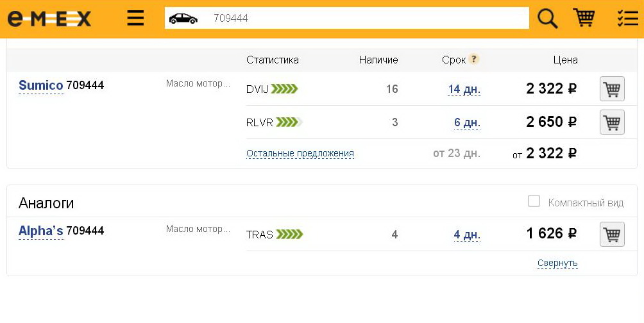Click the 4 дн. delivery term link
Image resolution: width=644 pixels, height=323 pixels.
[467, 235]
